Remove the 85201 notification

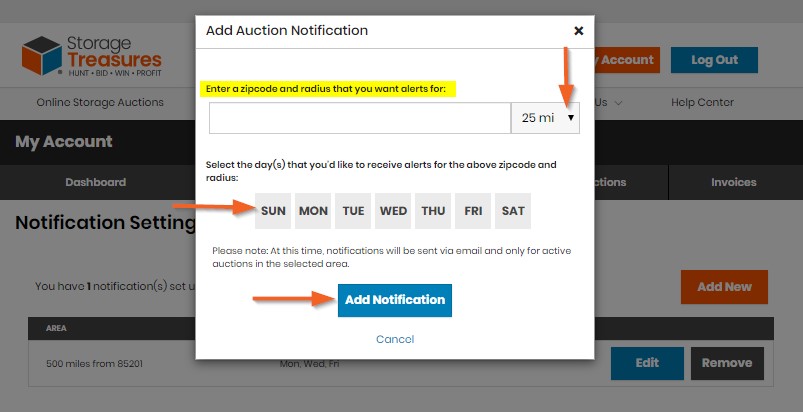(727, 363)
